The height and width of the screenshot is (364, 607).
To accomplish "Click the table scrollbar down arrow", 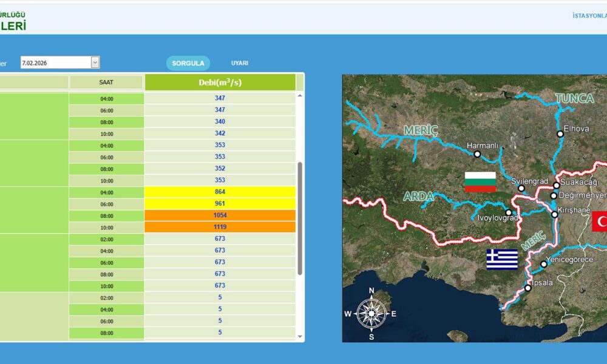I will tap(299, 336).
